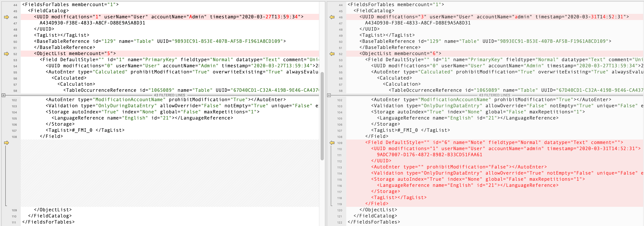644x226 pixels.
Task: Click the right-pane merge arrow at line 52
Action: click(x=332, y=54)
